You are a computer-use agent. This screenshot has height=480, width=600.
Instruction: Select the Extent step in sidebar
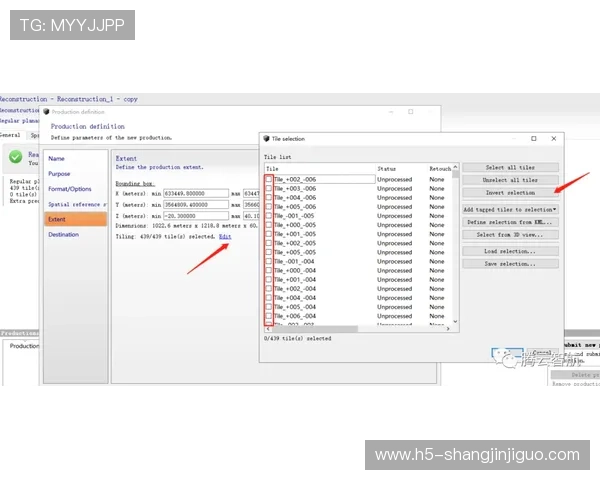[76, 219]
